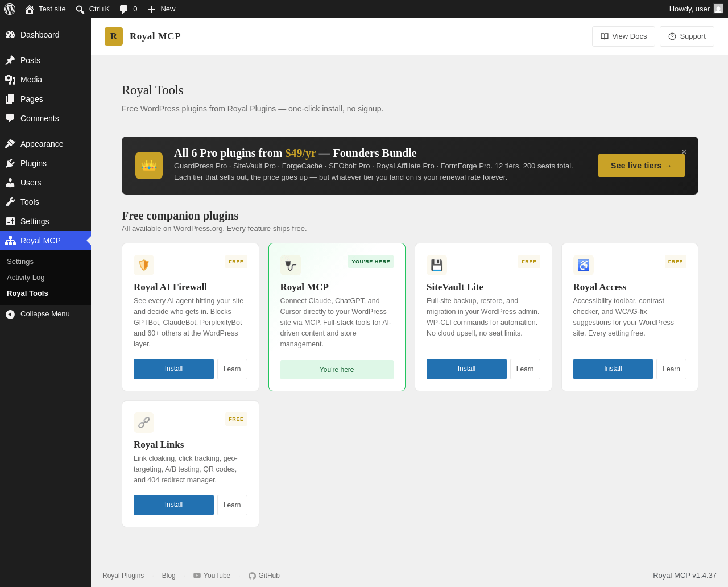
Task: Learn more about SiteVault Lite
Action: pos(525,369)
